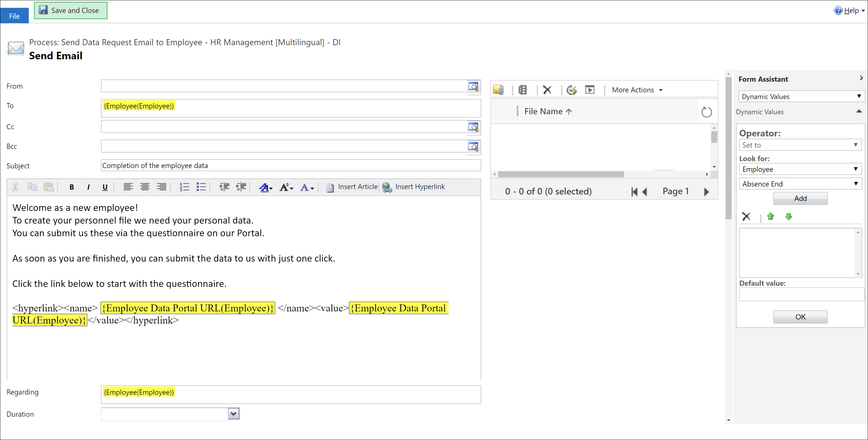Open the Duration dropdown
The width and height of the screenshot is (868, 440).
234,414
